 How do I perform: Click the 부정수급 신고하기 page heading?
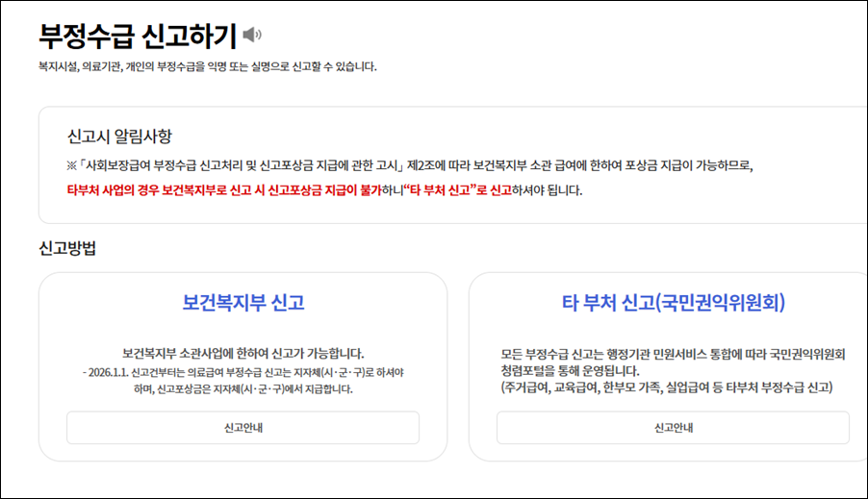click(x=138, y=36)
